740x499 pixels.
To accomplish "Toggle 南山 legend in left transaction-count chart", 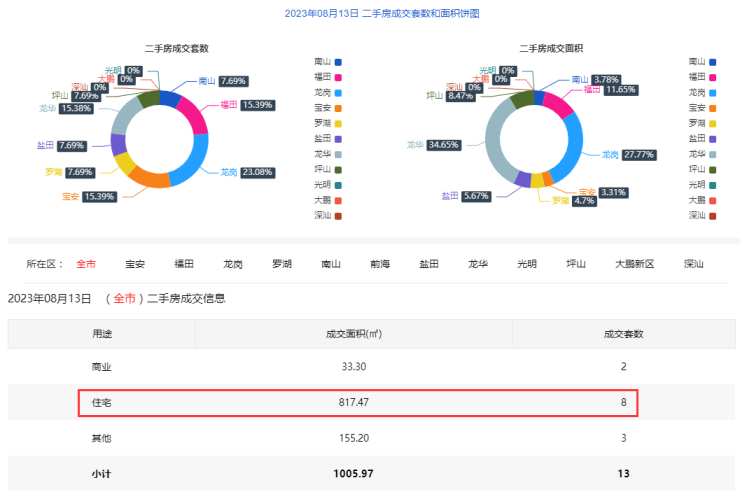I will point(328,61).
